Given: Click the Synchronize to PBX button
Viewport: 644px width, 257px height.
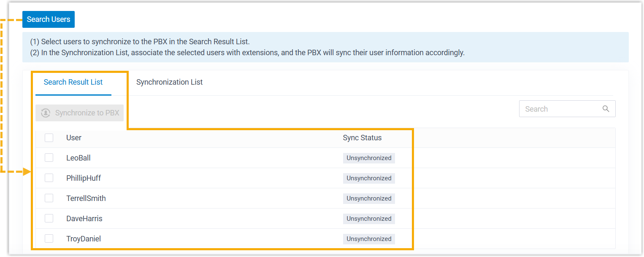Looking at the screenshot, I should point(79,113).
